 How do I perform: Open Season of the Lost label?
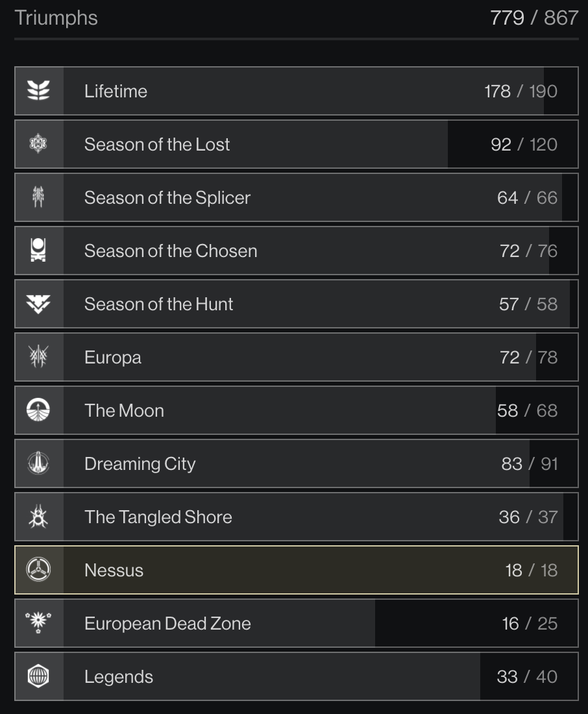tap(157, 144)
